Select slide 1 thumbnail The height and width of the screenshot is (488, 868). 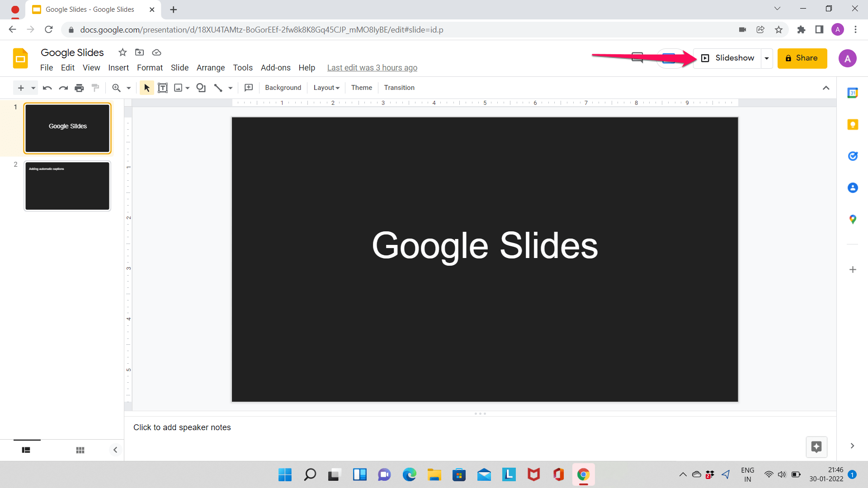(67, 128)
